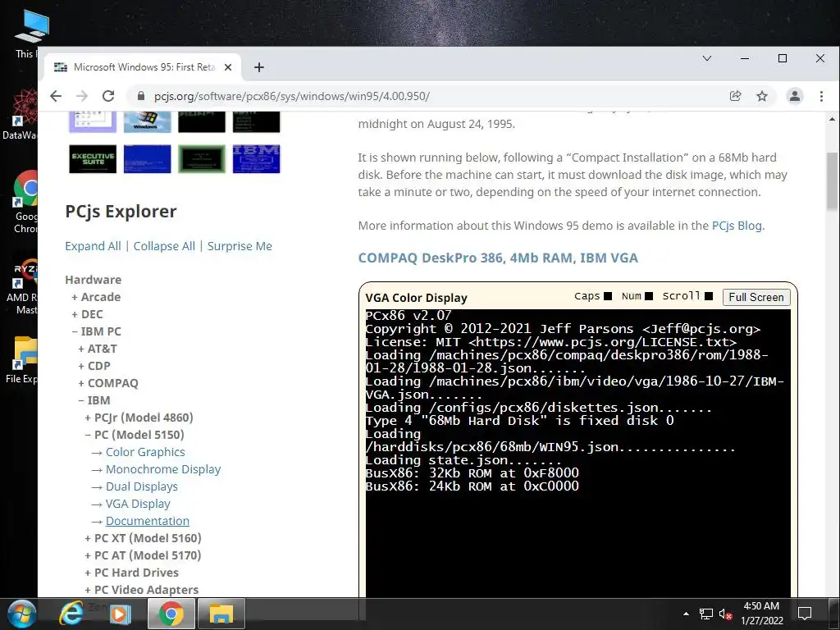
Task: Open a new tab with plus button
Action: tap(259, 67)
